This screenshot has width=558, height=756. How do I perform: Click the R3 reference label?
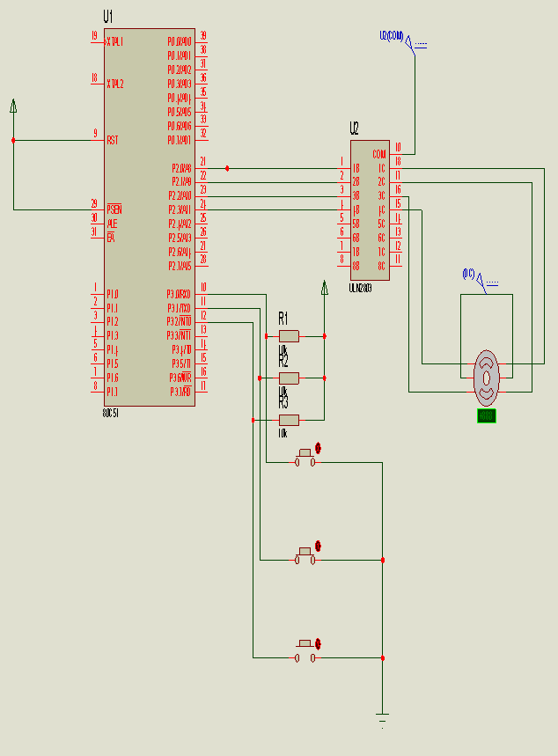pos(283,402)
